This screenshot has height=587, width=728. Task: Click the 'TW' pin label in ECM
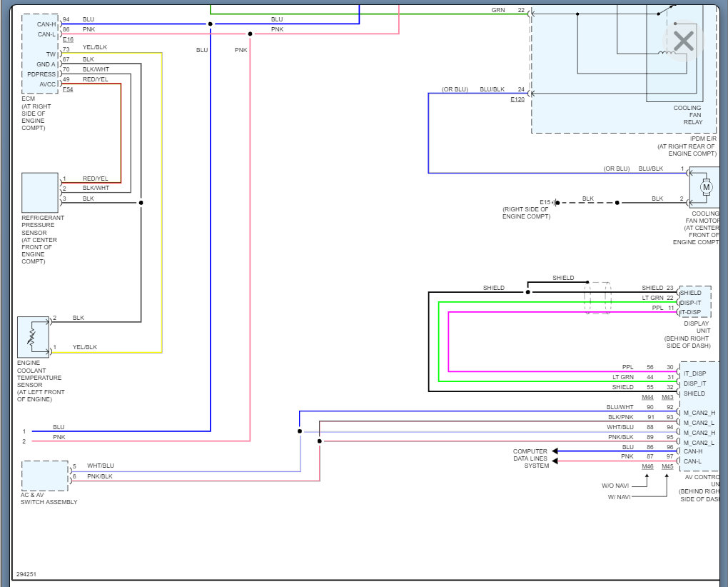coord(51,54)
